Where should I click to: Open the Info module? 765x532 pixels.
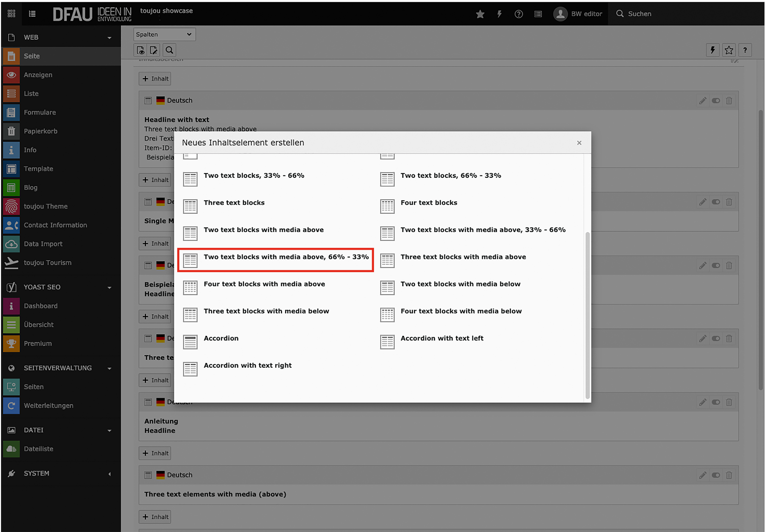click(61, 150)
